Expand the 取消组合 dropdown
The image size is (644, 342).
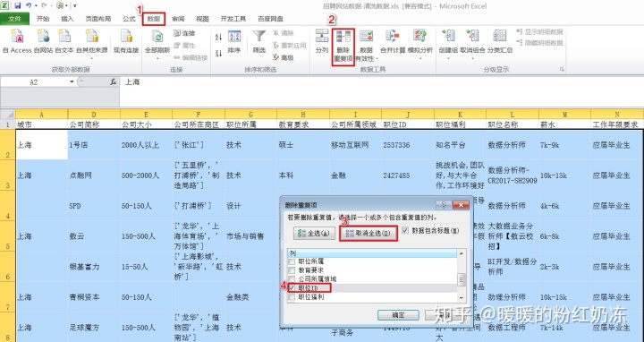[x=472, y=58]
